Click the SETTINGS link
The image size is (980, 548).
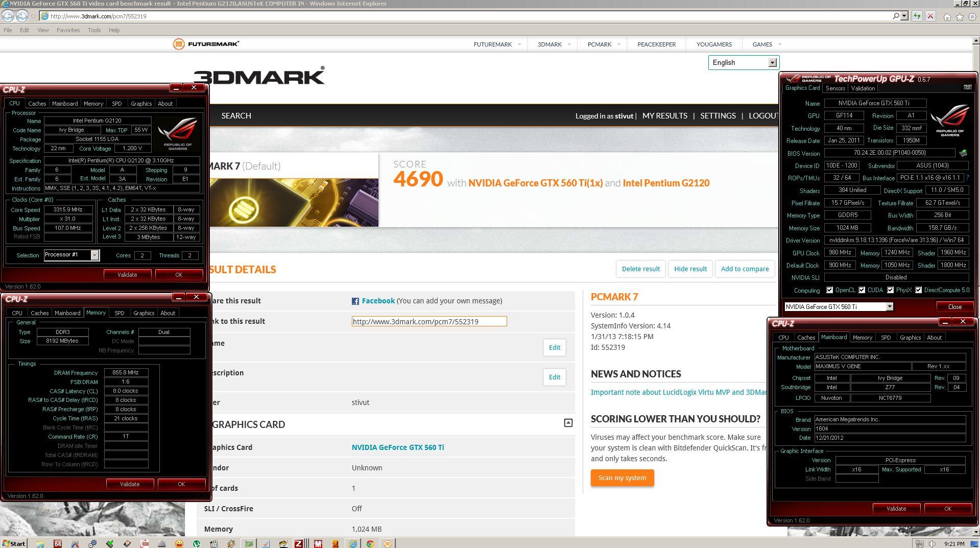click(718, 116)
